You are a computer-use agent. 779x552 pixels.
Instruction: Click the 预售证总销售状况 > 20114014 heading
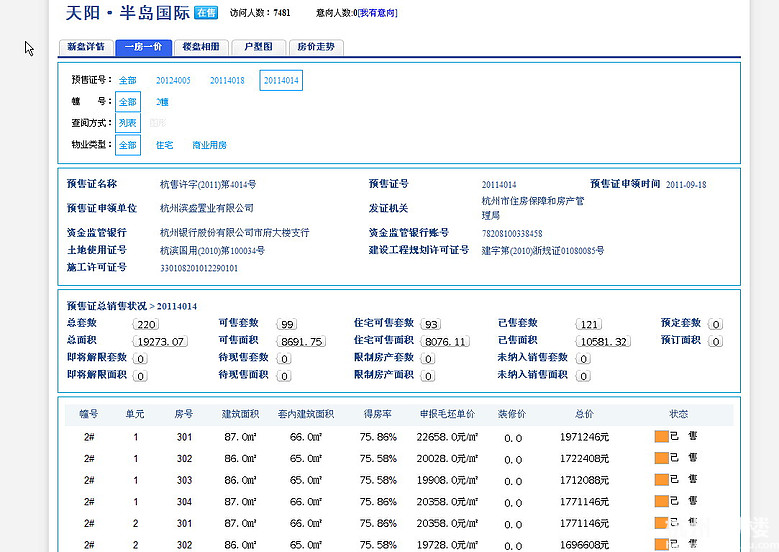132,306
